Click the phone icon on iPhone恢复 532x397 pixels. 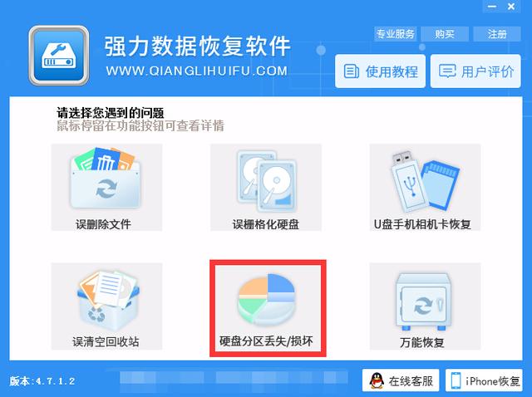pyautogui.click(x=456, y=380)
